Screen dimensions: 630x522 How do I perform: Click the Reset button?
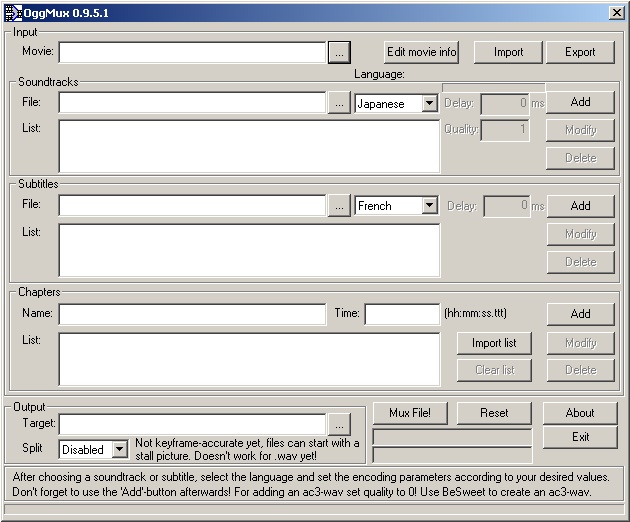tap(494, 413)
